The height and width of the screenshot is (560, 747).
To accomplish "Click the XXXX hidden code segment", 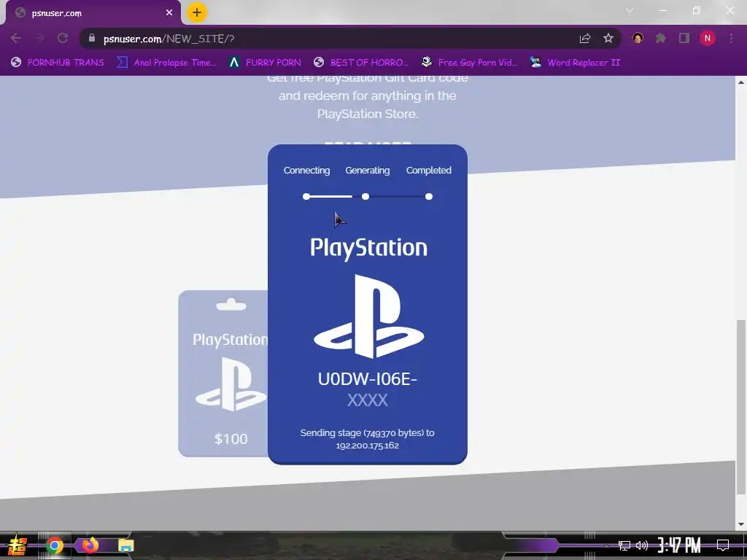I will pos(368,400).
